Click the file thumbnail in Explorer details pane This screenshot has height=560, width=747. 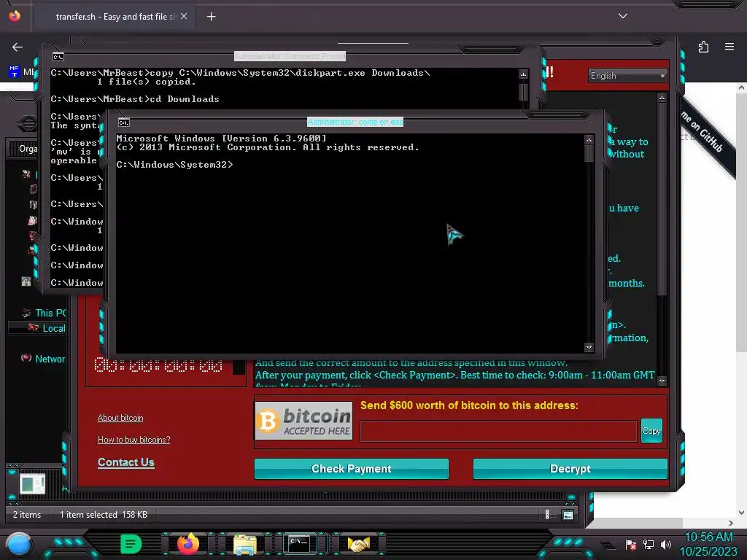pos(32,484)
